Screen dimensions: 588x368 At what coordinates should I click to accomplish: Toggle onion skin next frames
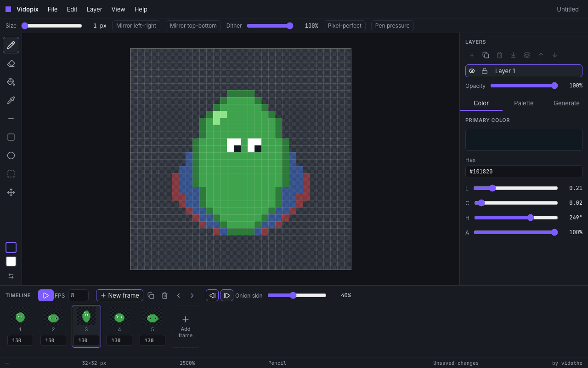pos(227,295)
